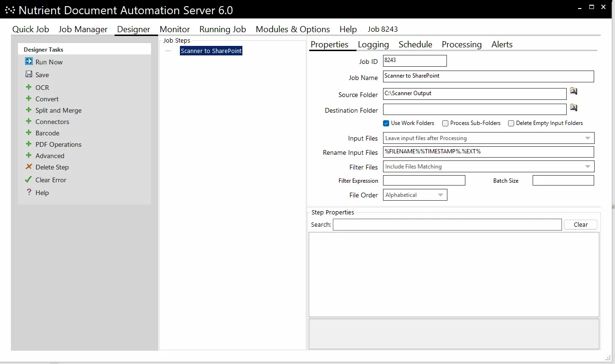Click the question mark Help icon in Designer Tasks
This screenshot has width=615, height=364.
29,192
